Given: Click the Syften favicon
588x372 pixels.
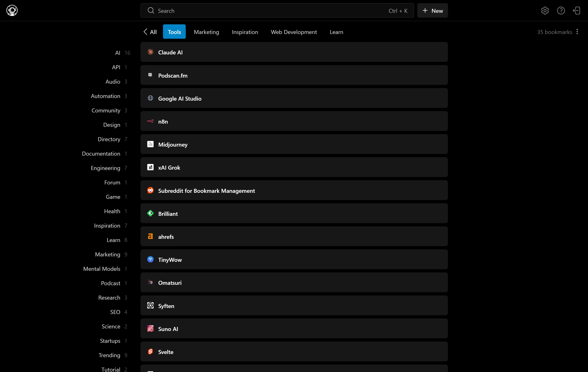Looking at the screenshot, I should [151, 305].
